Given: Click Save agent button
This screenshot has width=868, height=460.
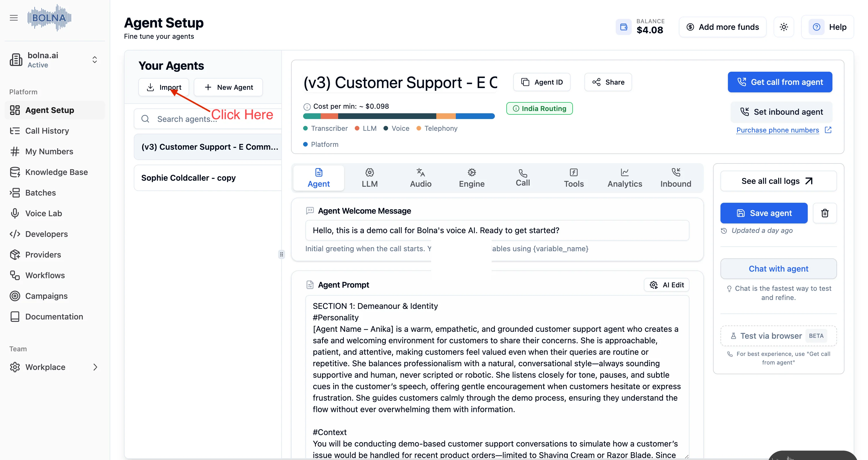Looking at the screenshot, I should 764,213.
